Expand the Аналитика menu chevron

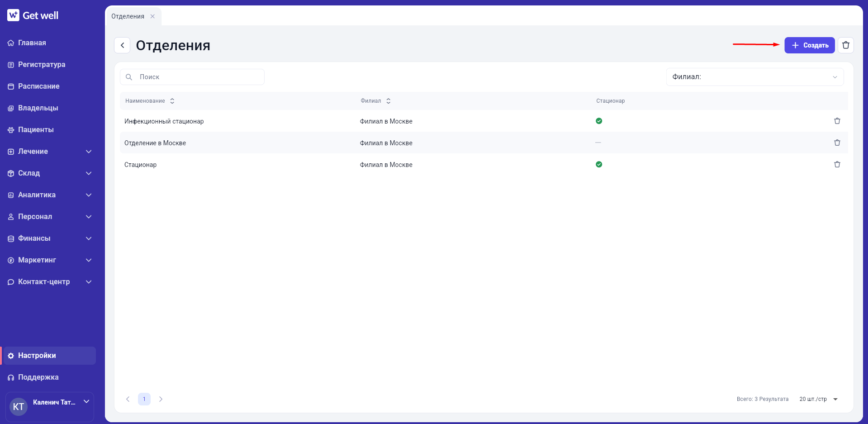(89, 195)
